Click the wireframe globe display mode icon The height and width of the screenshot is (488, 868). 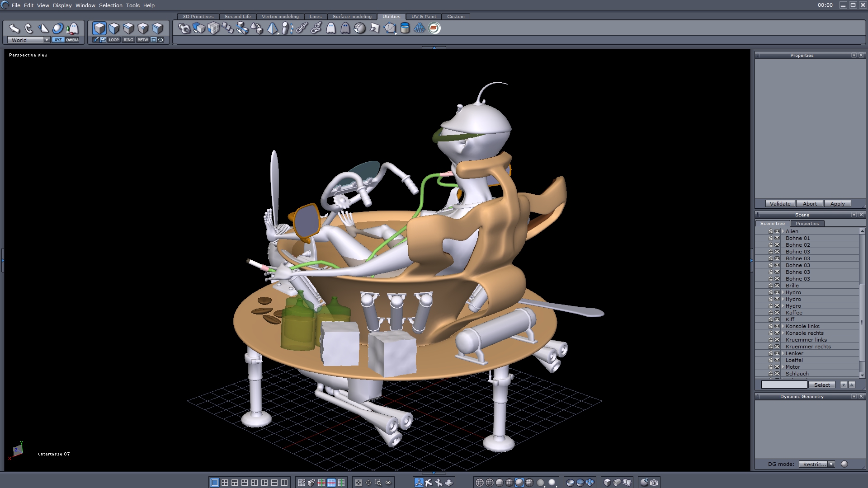[x=480, y=483]
